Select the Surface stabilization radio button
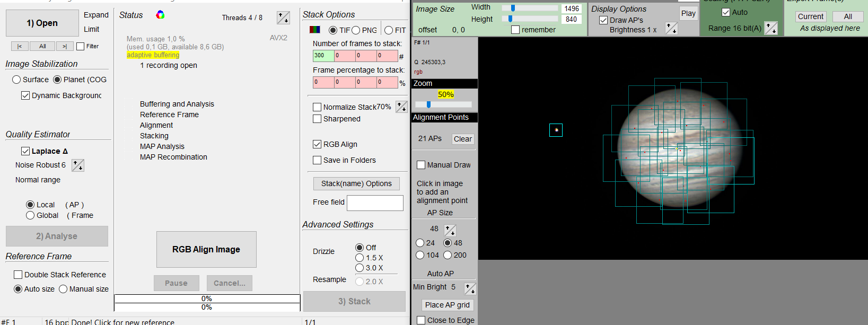868x325 pixels. [16, 80]
